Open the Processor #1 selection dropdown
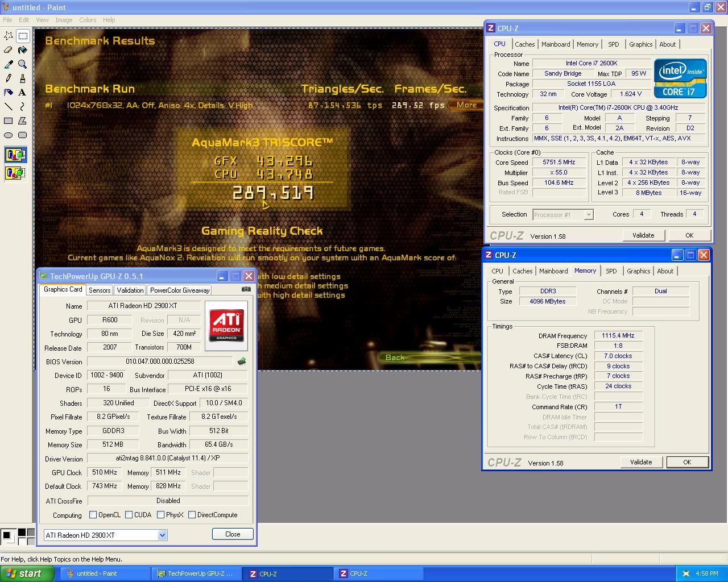The width and height of the screenshot is (728, 582). (589, 215)
